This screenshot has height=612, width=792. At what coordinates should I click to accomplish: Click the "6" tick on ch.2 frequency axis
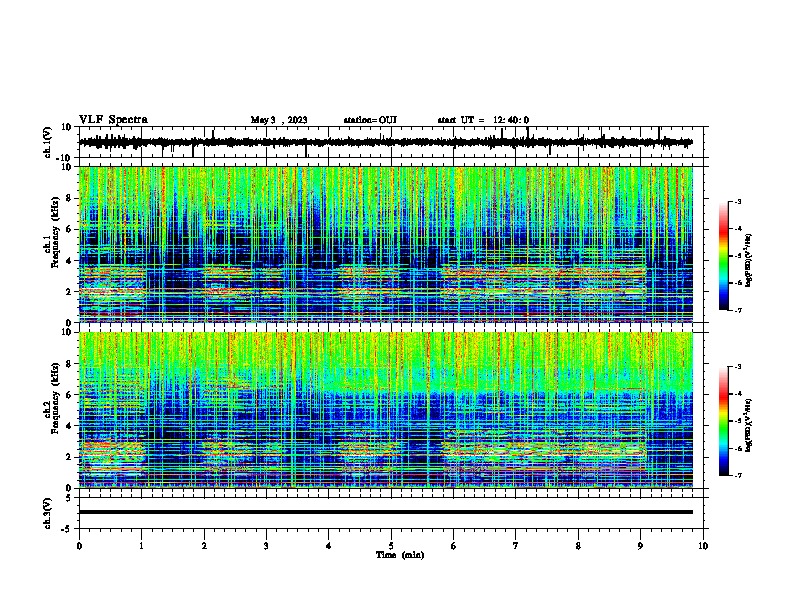coord(69,395)
